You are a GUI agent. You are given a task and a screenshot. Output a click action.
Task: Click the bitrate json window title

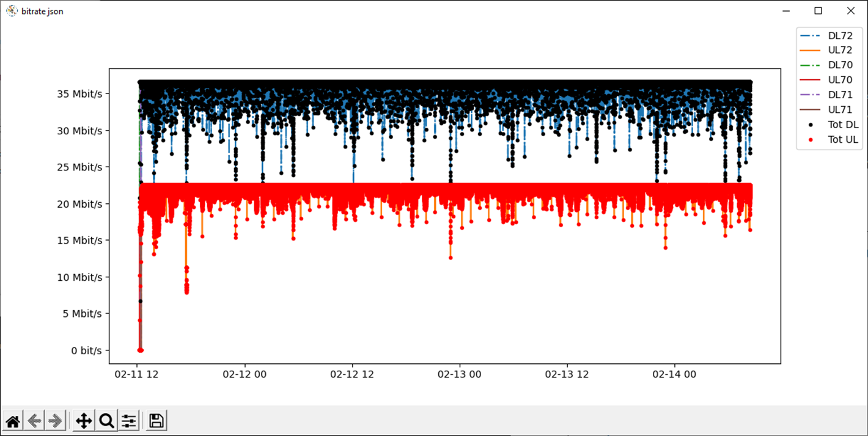tap(42, 12)
